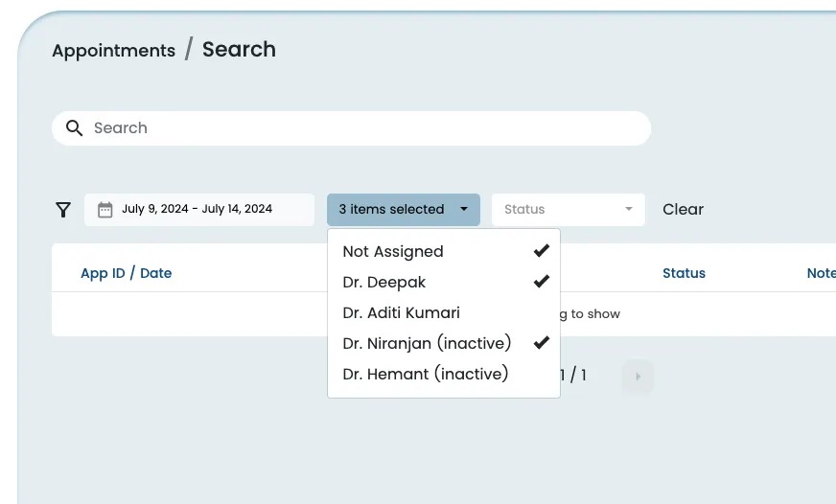Click the caret arrow in Status filter
This screenshot has height=504, width=836.
pyautogui.click(x=629, y=210)
